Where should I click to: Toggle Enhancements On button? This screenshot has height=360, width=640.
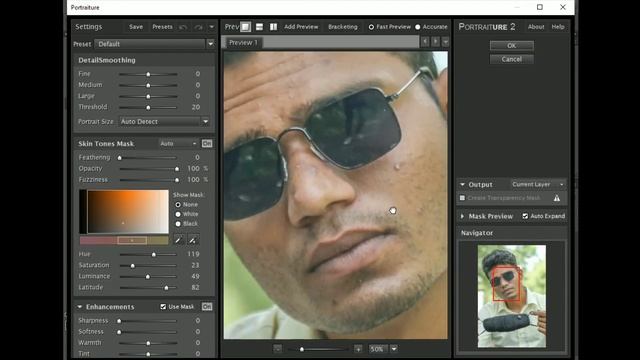[x=207, y=307]
